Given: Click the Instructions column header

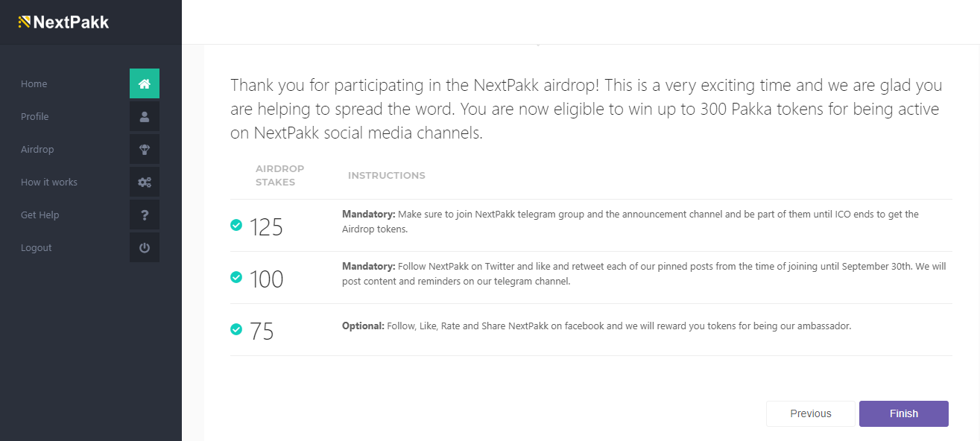Looking at the screenshot, I should click(x=386, y=176).
